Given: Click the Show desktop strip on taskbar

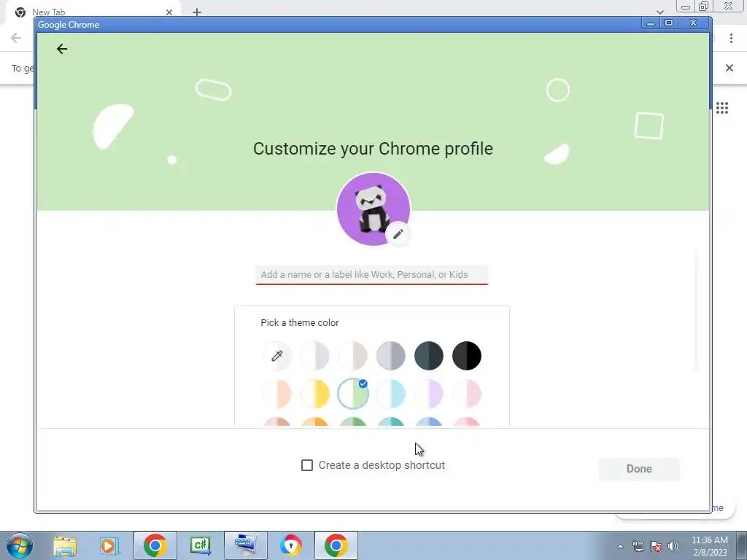Looking at the screenshot, I should click(741, 545).
